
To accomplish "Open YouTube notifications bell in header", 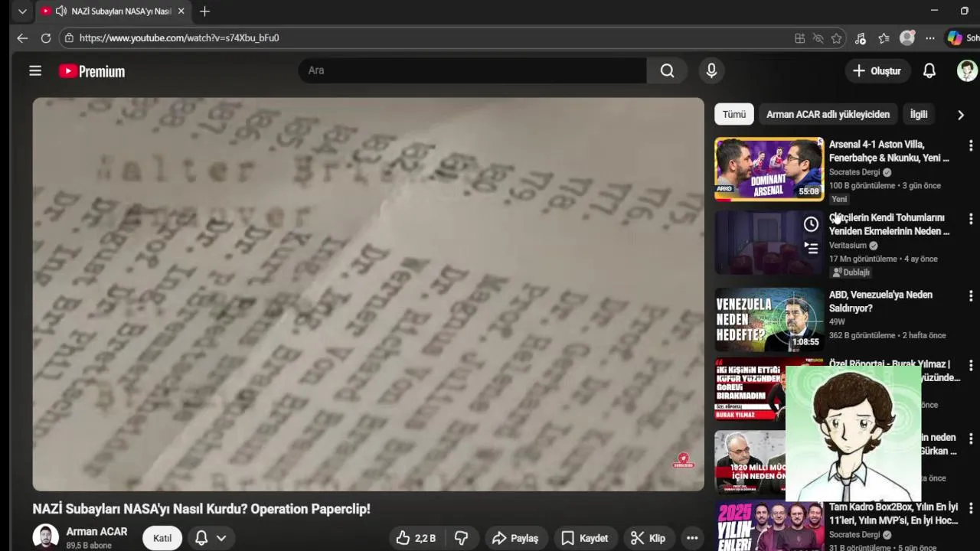I will click(929, 70).
